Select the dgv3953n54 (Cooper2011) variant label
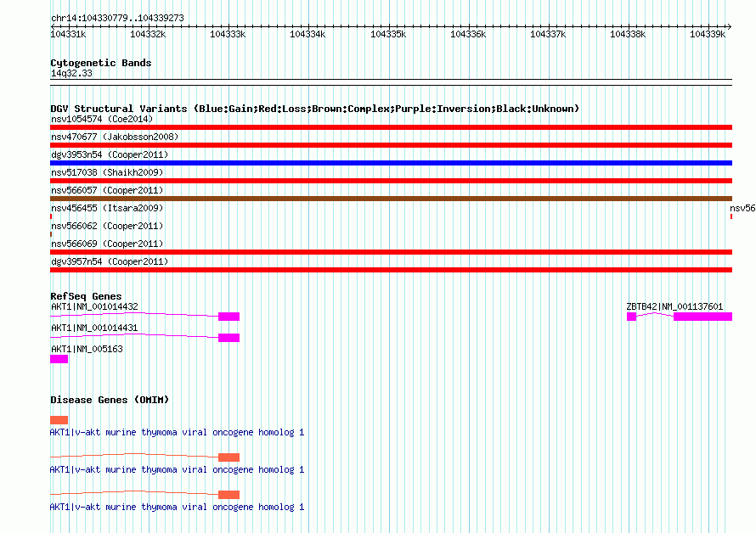This screenshot has height=533, width=756. [110, 154]
